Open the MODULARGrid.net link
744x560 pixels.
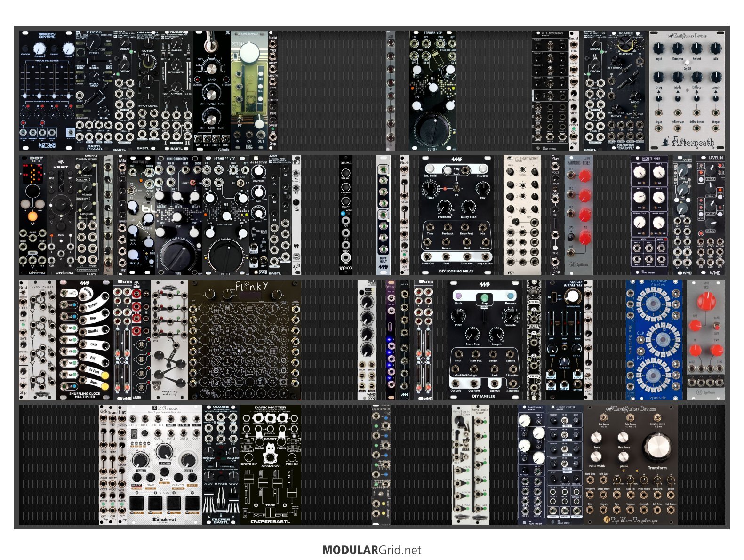(x=372, y=550)
